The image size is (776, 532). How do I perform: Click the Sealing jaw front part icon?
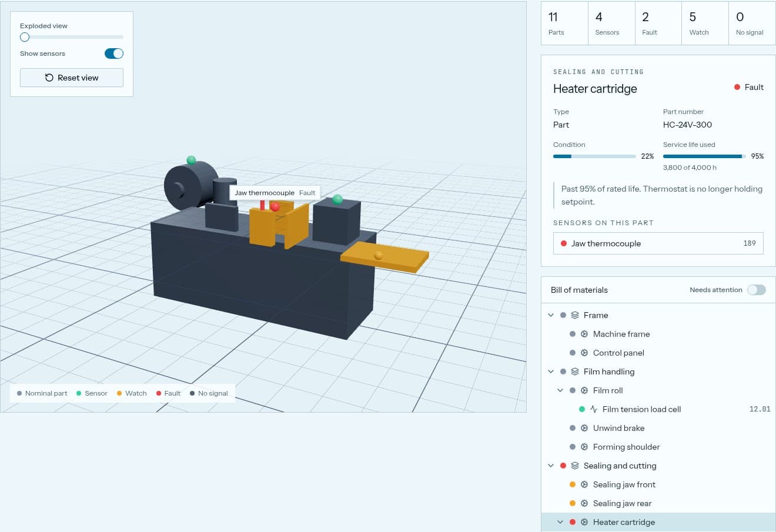tap(584, 484)
